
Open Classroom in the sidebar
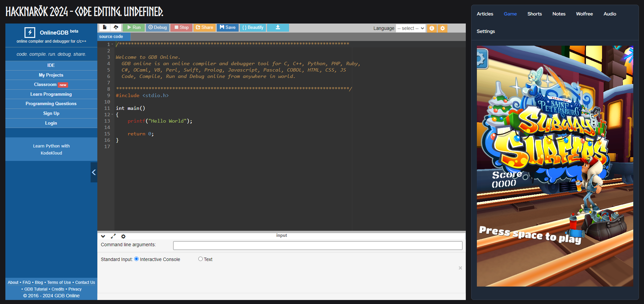pyautogui.click(x=51, y=85)
